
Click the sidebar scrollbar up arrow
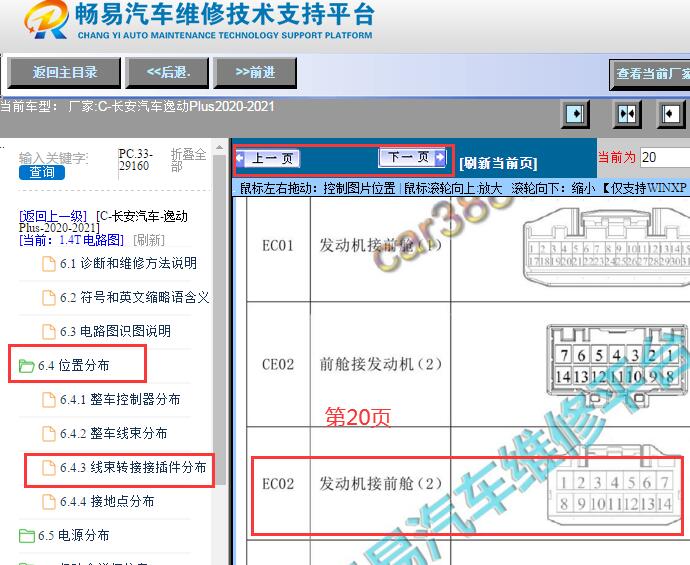(219, 147)
